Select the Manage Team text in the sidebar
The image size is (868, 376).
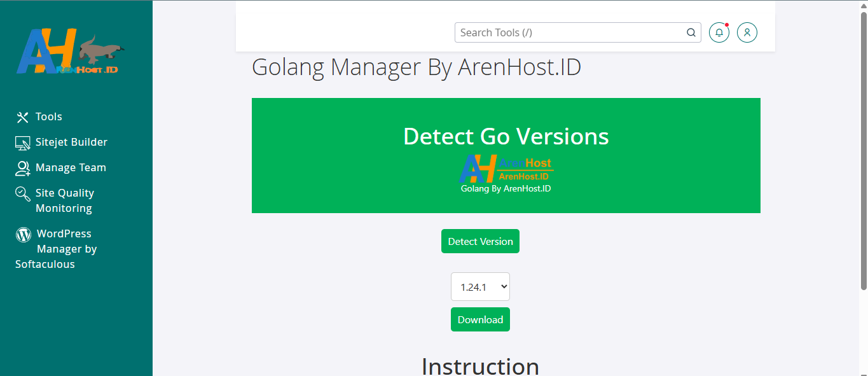click(71, 168)
